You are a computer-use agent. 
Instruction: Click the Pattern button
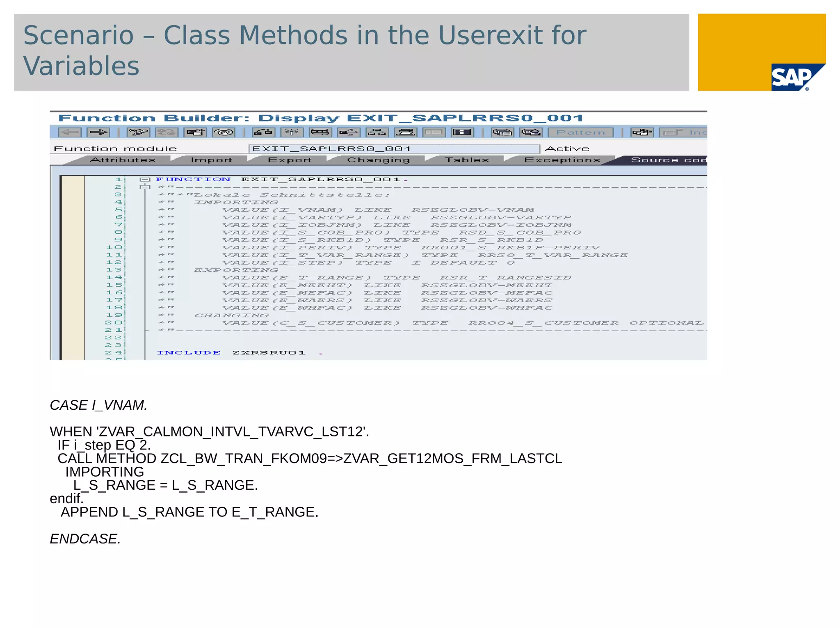pyautogui.click(x=581, y=132)
